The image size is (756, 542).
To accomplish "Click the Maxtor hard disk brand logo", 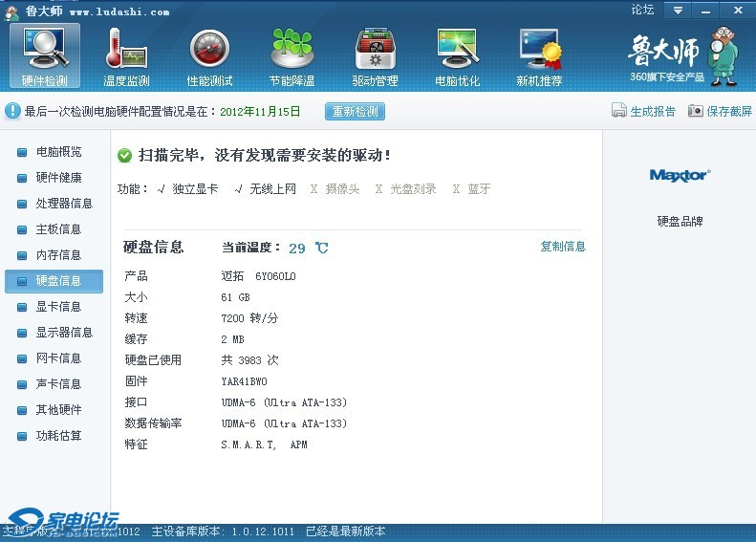I will click(x=679, y=175).
